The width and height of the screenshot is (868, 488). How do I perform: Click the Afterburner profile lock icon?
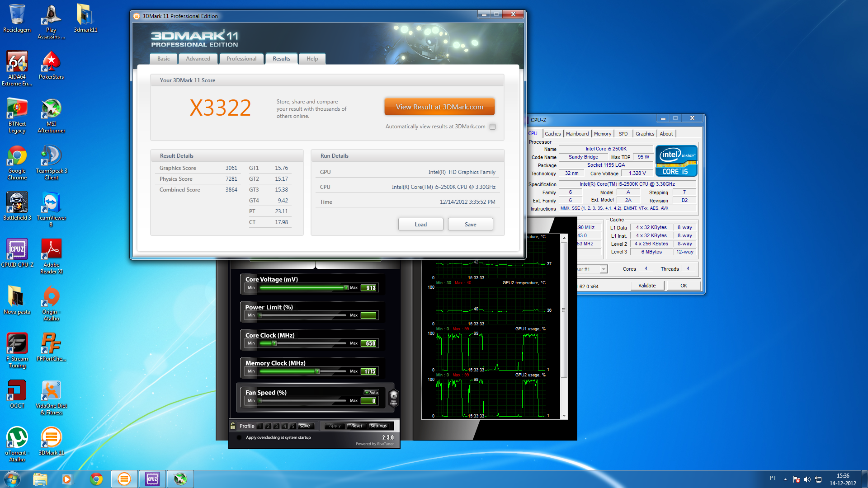233,426
